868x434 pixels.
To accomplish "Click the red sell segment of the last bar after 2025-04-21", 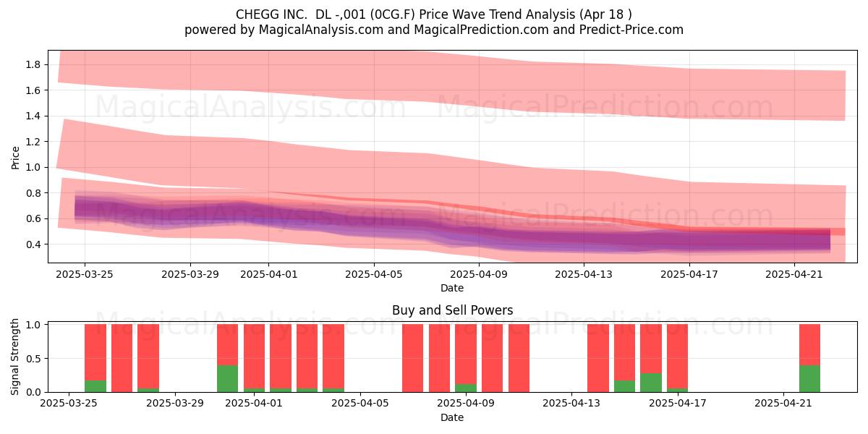I will (809, 344).
